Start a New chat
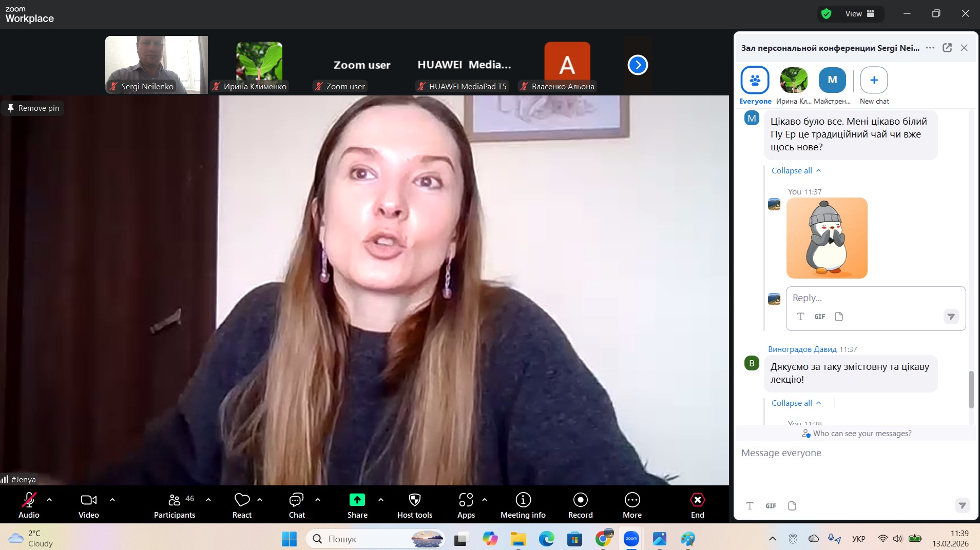Screen dimensions: 980x550 (874, 86)
